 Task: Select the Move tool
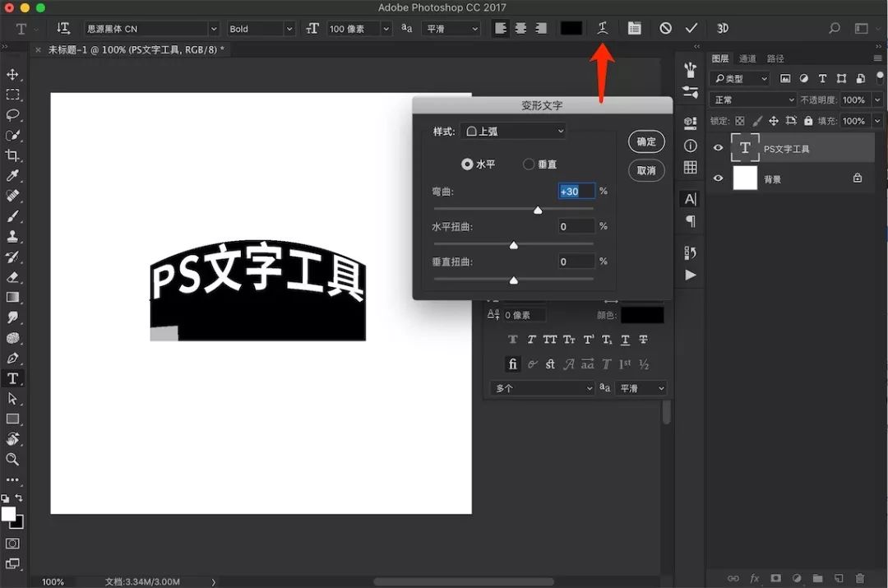pos(12,74)
